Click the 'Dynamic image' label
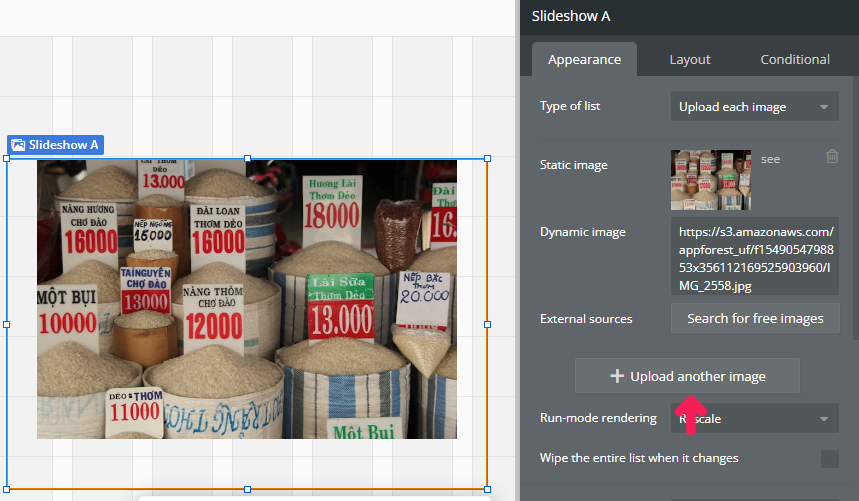The height and width of the screenshot is (501, 859). tap(582, 232)
